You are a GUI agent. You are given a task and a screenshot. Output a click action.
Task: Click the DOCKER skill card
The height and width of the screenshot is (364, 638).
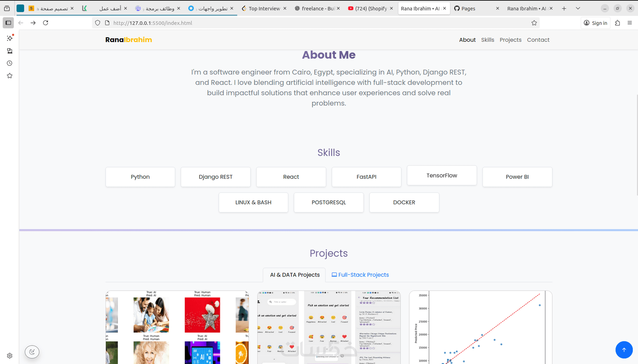pos(404,202)
